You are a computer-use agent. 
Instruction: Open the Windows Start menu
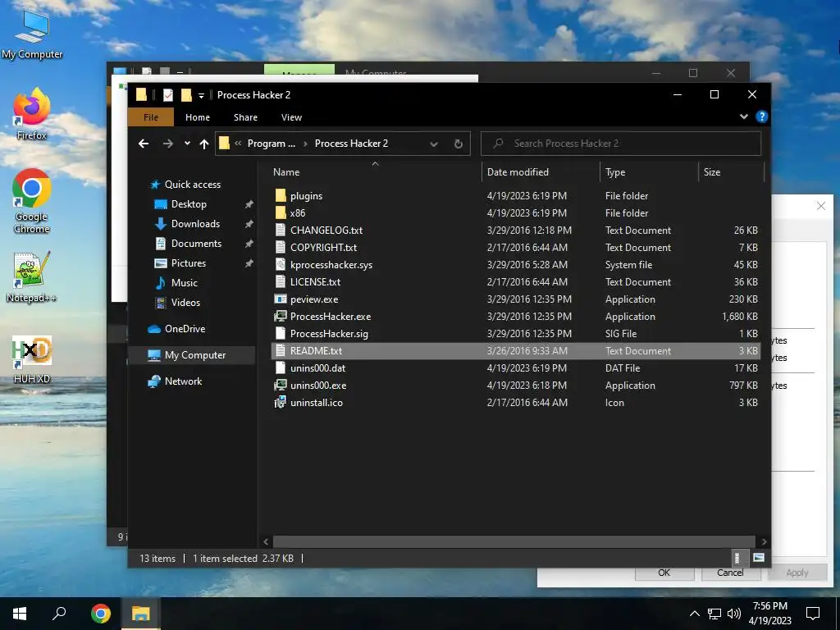pos(20,614)
